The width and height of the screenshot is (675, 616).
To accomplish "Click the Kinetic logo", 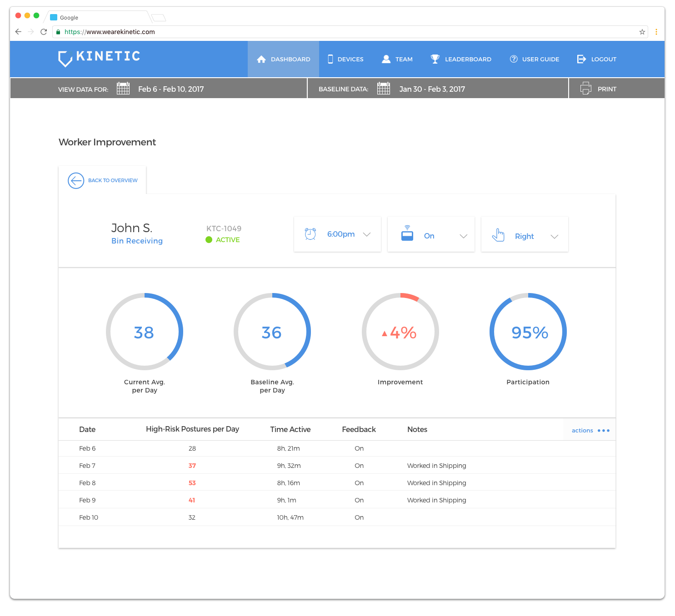I will pos(99,58).
